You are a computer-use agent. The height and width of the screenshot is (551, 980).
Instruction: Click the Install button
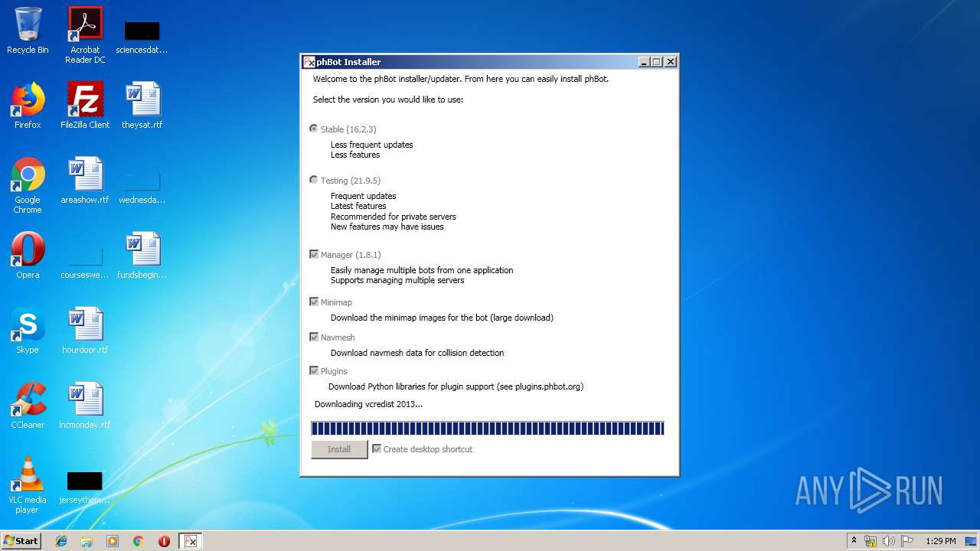pos(339,449)
